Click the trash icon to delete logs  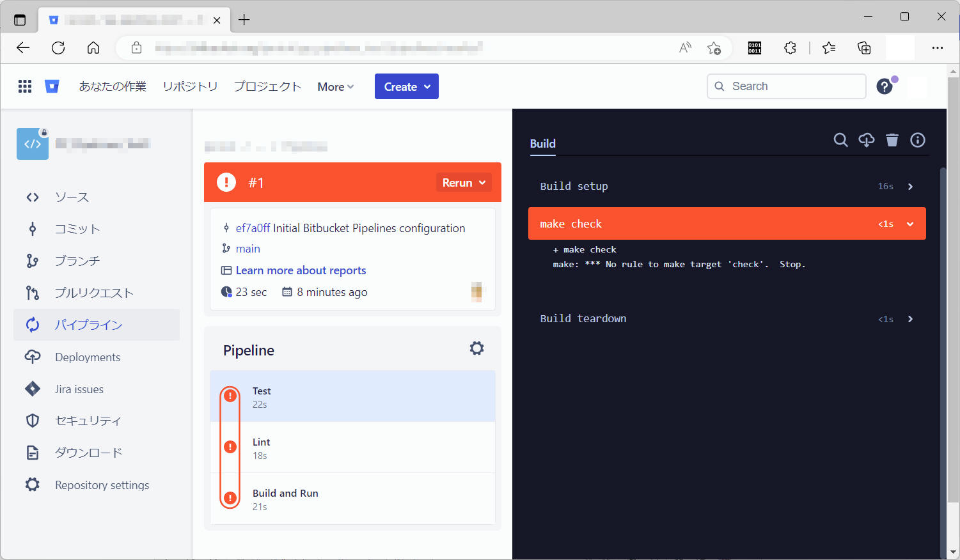[892, 140]
